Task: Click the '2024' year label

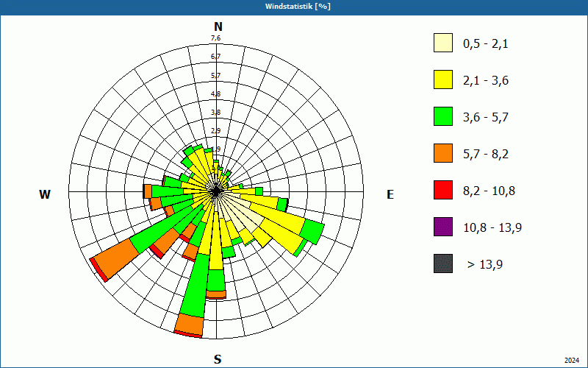Action: tap(572, 361)
